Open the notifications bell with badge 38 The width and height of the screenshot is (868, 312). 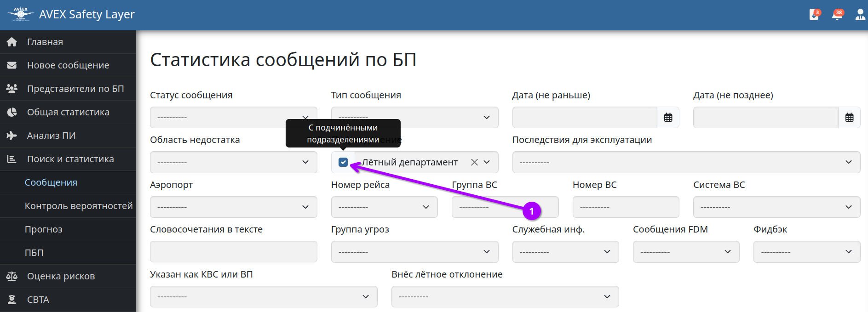tap(837, 15)
